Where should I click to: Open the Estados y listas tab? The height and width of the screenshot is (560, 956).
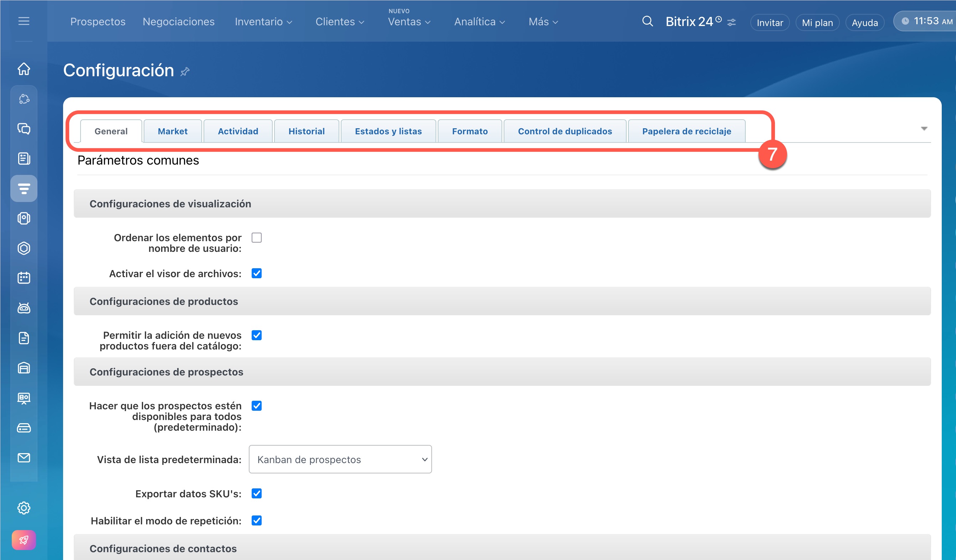point(388,131)
